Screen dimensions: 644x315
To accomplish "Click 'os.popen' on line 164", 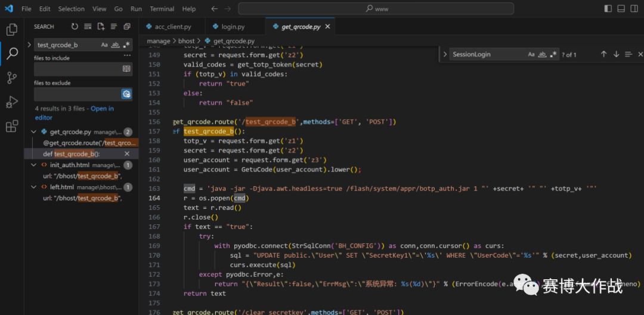I will [215, 198].
